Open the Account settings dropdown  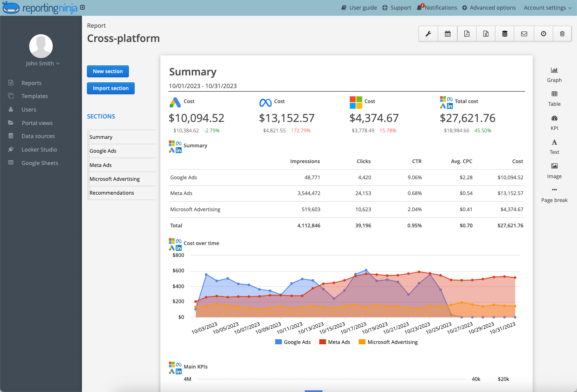click(547, 7)
